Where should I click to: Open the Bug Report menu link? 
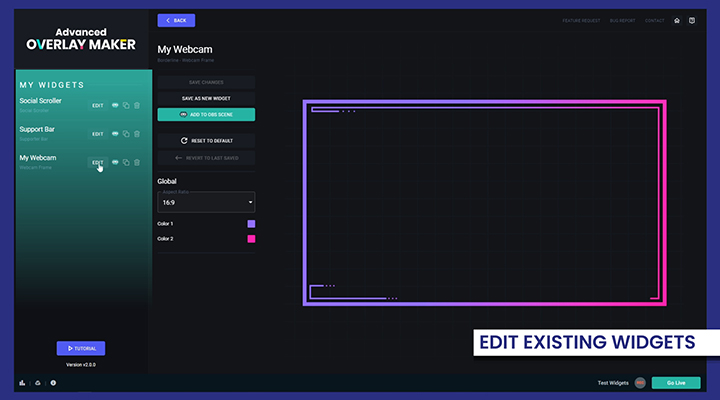click(621, 20)
